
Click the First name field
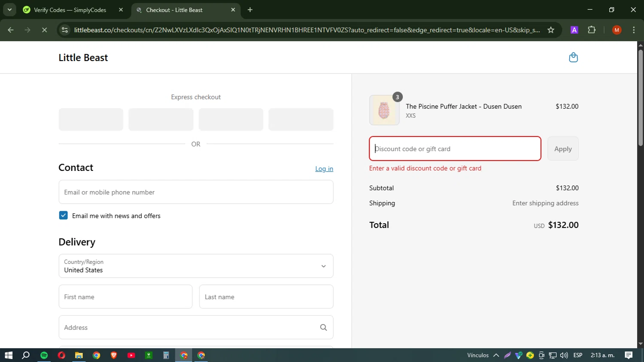[x=125, y=297]
